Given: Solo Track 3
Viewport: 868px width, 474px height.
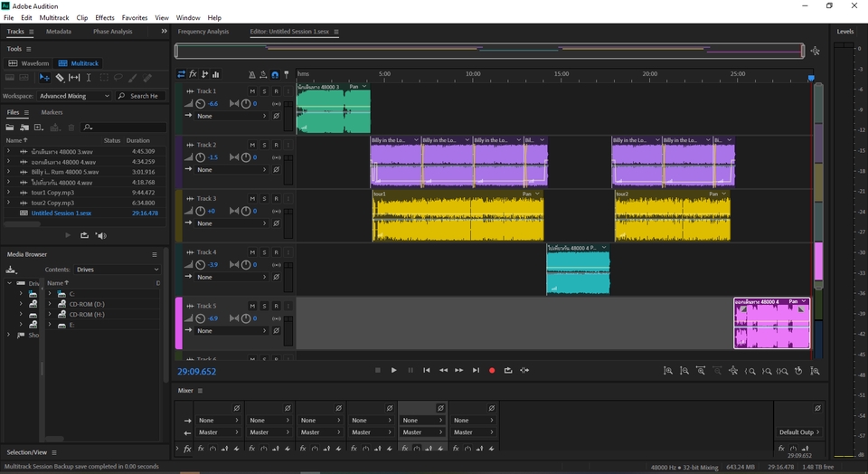Looking at the screenshot, I should point(264,198).
